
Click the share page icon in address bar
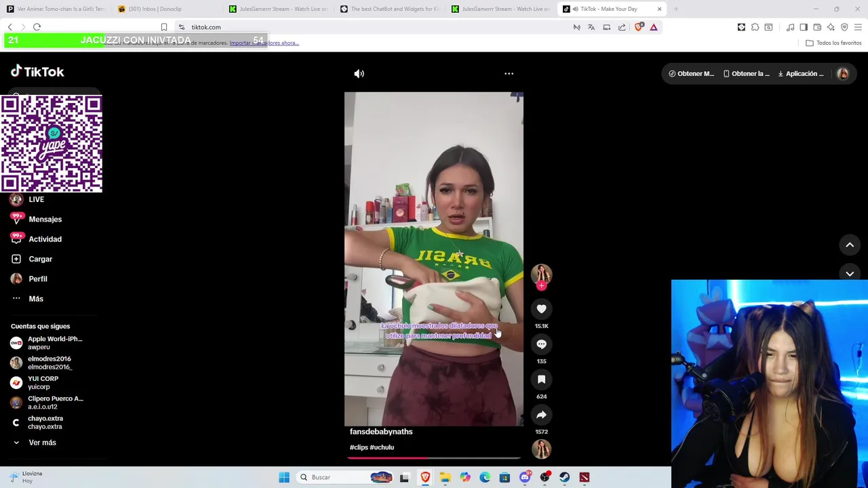[622, 27]
